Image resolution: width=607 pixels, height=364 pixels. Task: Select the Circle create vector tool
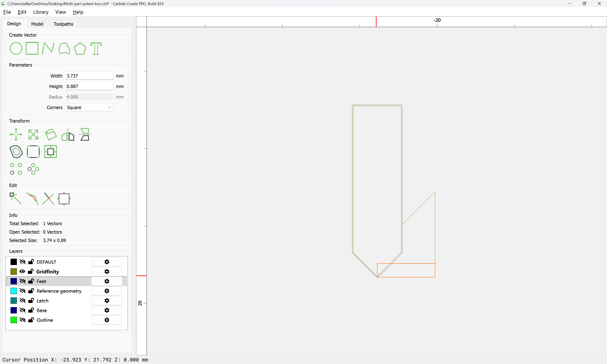(x=16, y=48)
